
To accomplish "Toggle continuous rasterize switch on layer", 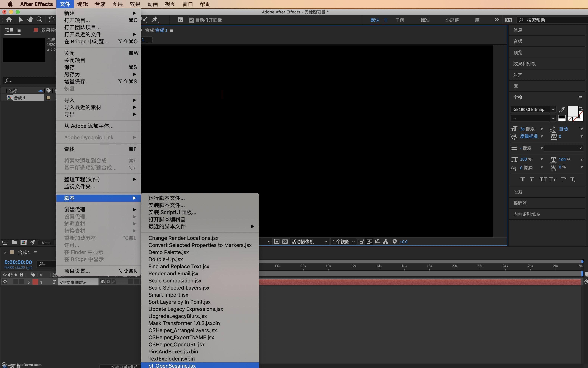I will click(x=108, y=282).
